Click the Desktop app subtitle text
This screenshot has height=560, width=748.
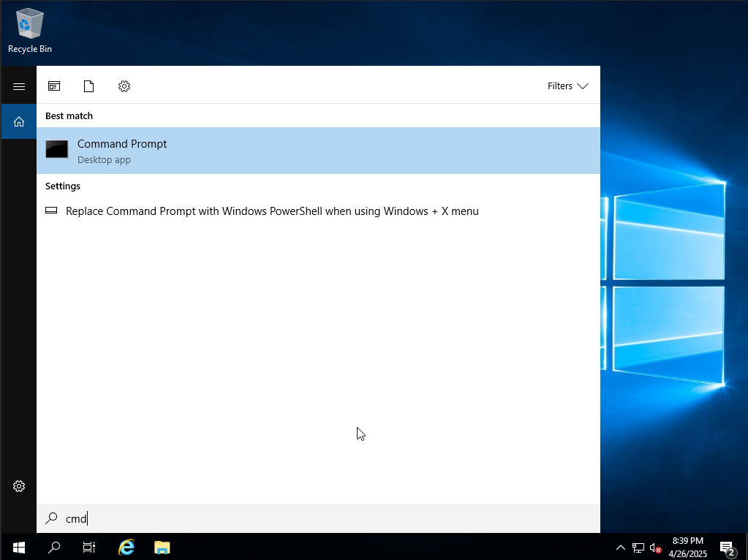(104, 160)
